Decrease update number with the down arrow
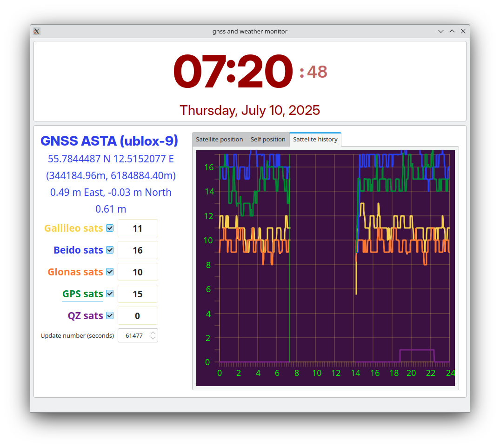500x448 pixels. point(153,338)
